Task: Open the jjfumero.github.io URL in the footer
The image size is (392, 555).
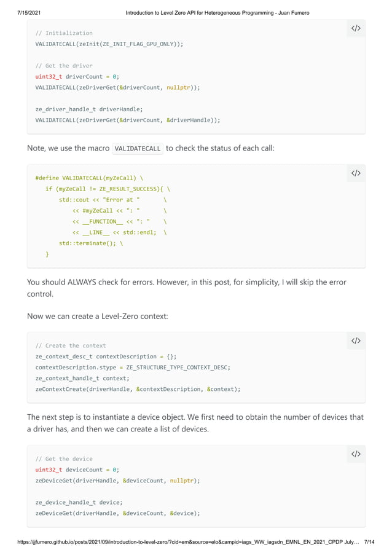Action: pos(178,543)
